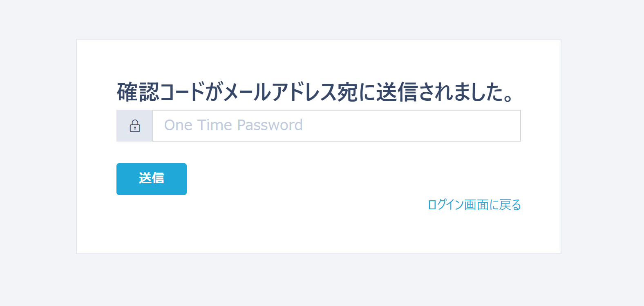
Task: Click the padlock icon beside the password field
Action: (135, 126)
